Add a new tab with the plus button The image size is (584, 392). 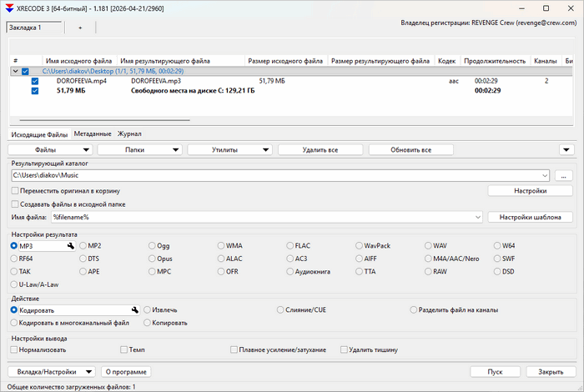point(80,28)
